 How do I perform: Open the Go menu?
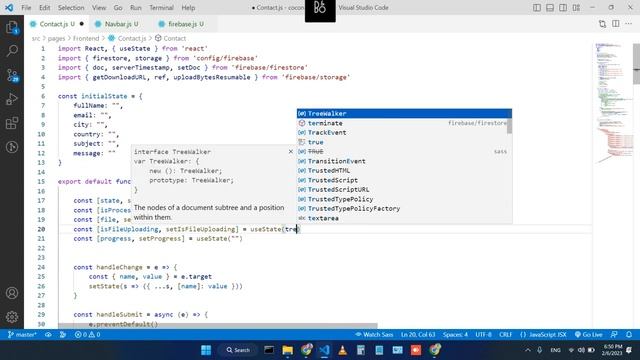[118, 8]
